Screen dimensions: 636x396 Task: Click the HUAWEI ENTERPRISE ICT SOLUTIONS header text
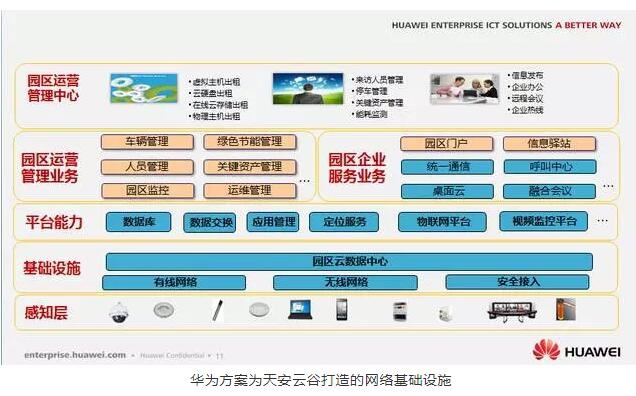[x=472, y=25]
